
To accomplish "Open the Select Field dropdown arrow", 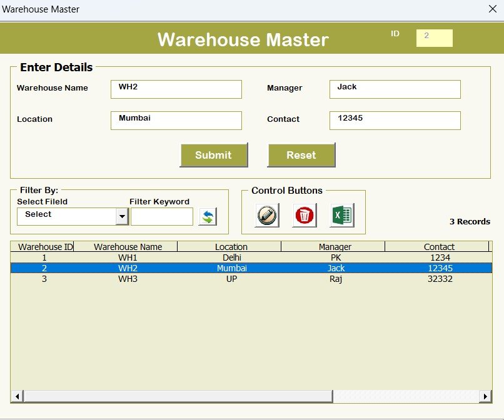I will click(122, 217).
